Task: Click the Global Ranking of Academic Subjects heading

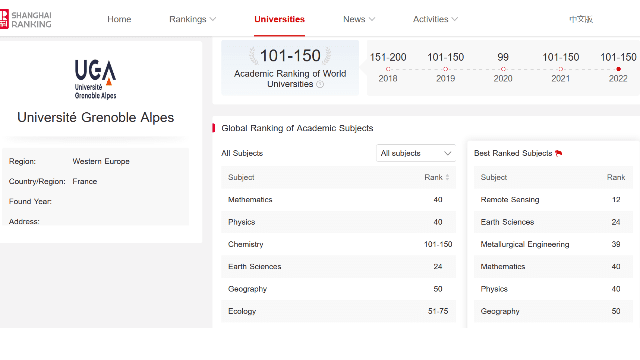Action: click(297, 128)
